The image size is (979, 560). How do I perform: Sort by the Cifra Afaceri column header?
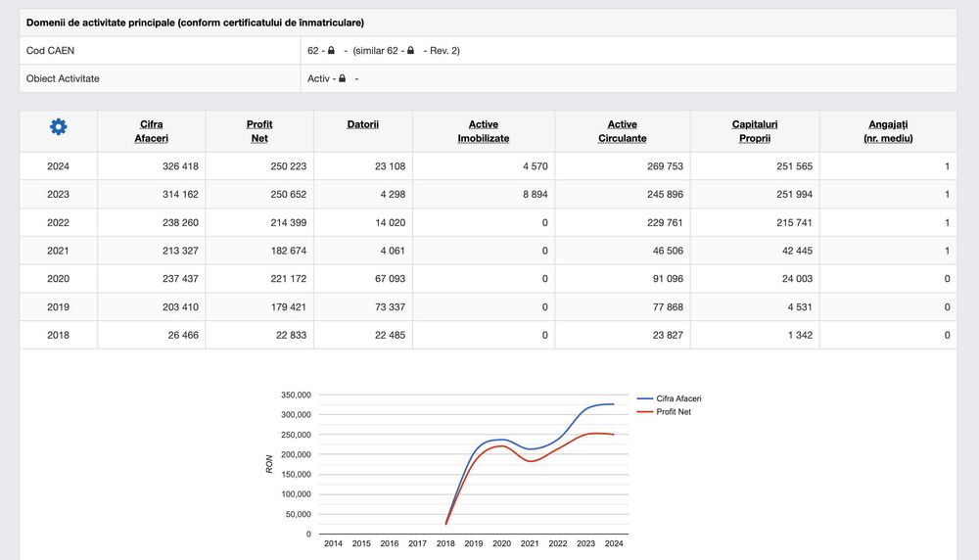point(152,131)
